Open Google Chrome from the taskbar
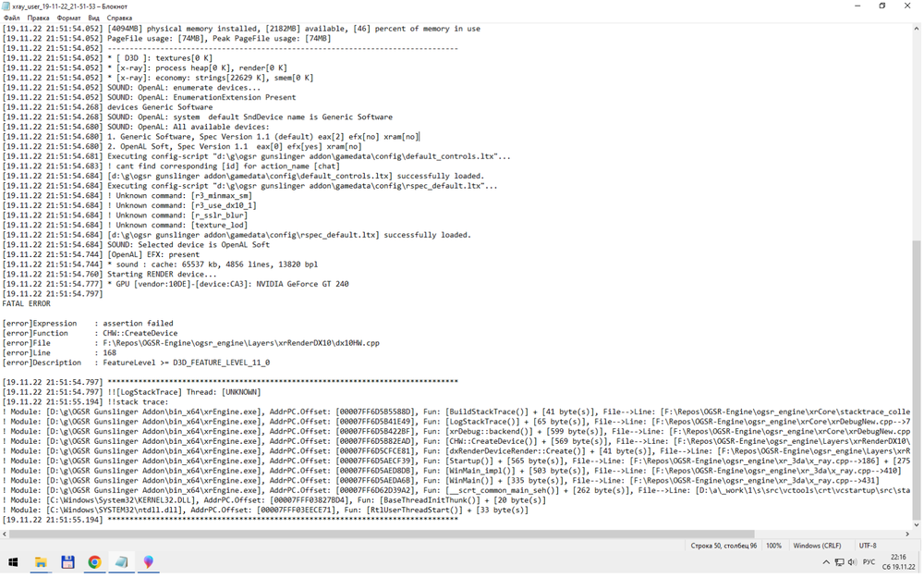This screenshot has width=924, height=578. [x=94, y=562]
